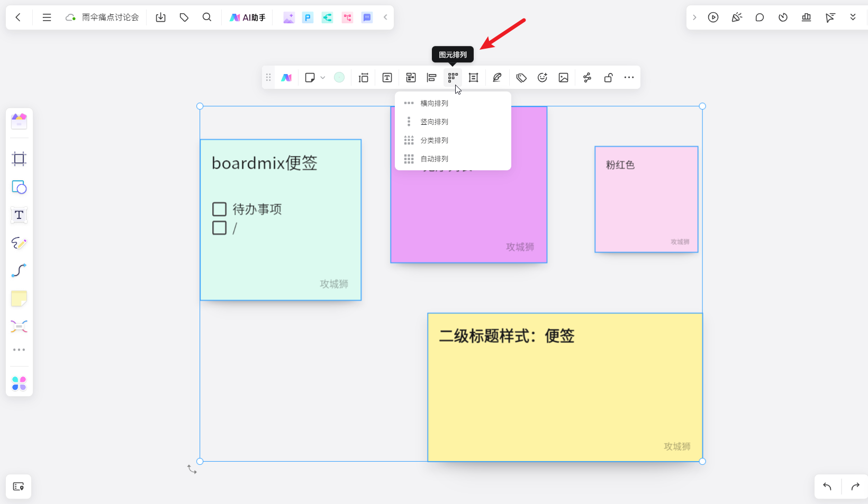Select the sticky note tool in the sidebar
The height and width of the screenshot is (504, 868).
click(x=19, y=299)
